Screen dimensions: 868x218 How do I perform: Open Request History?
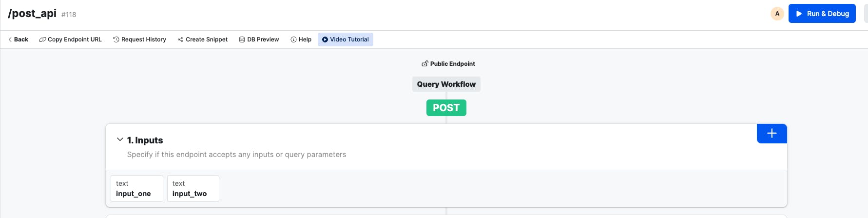tap(139, 40)
